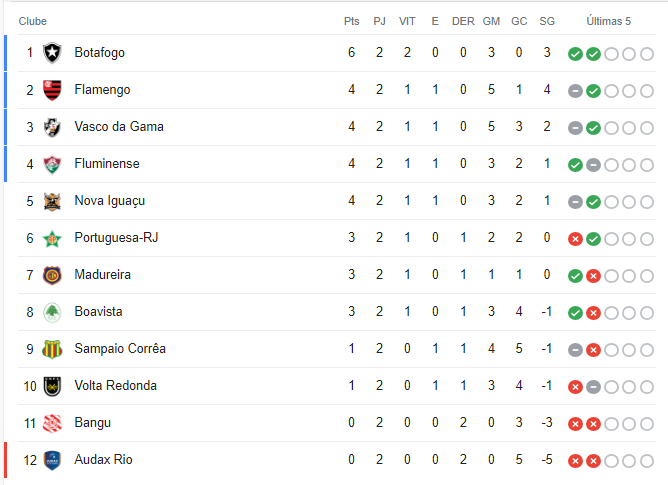Click the Vasco da Gama crest
668x485 pixels.
point(52,127)
